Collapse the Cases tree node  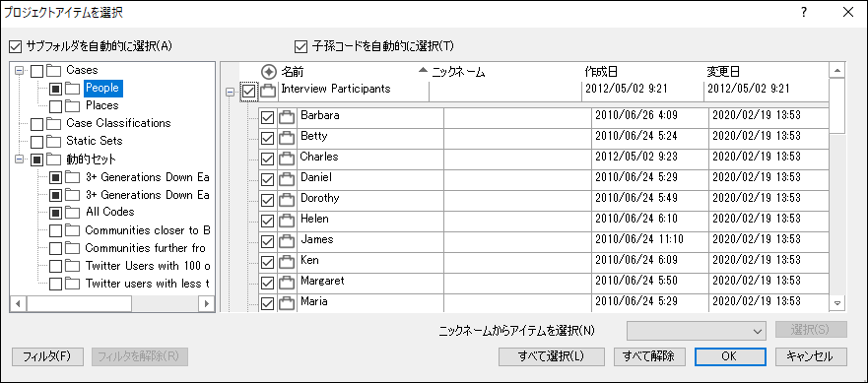click(x=20, y=70)
